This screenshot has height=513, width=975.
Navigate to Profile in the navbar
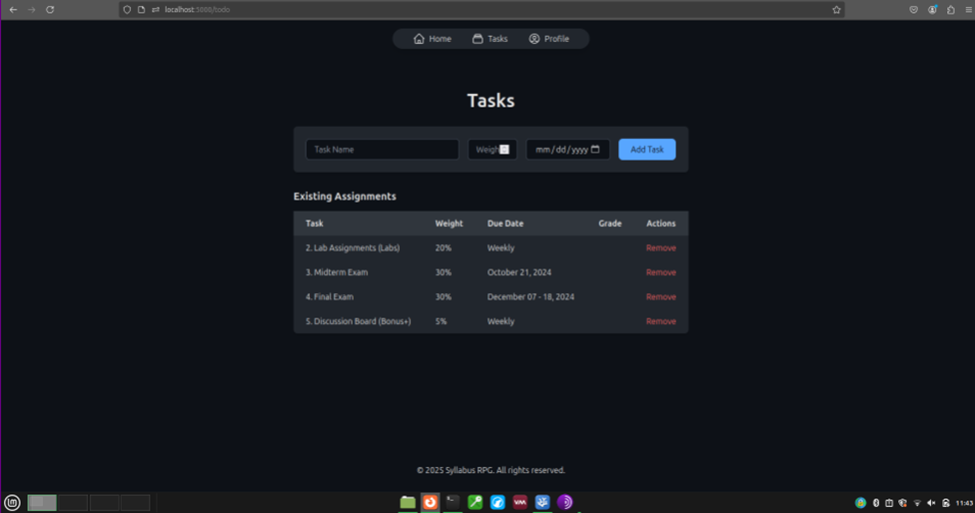click(x=549, y=39)
